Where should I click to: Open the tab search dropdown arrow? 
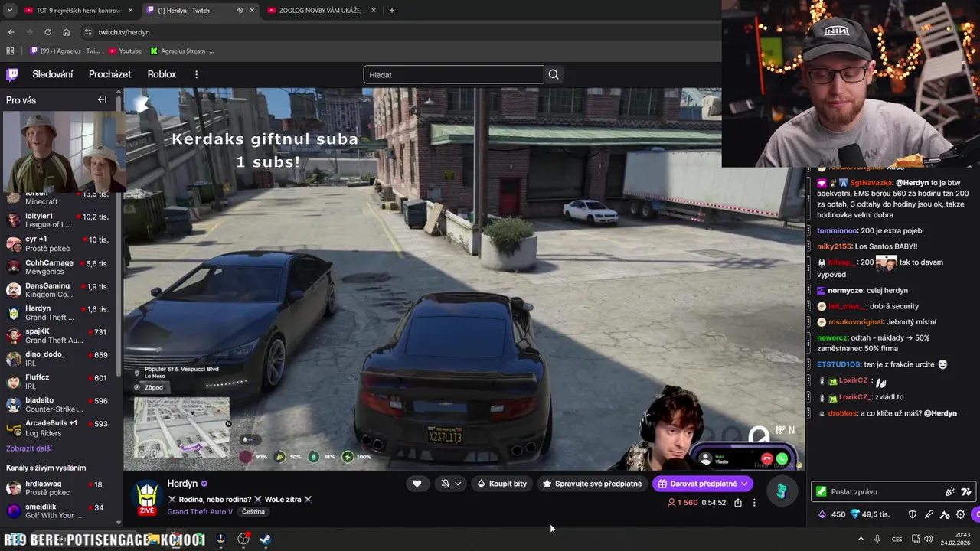tap(9, 10)
